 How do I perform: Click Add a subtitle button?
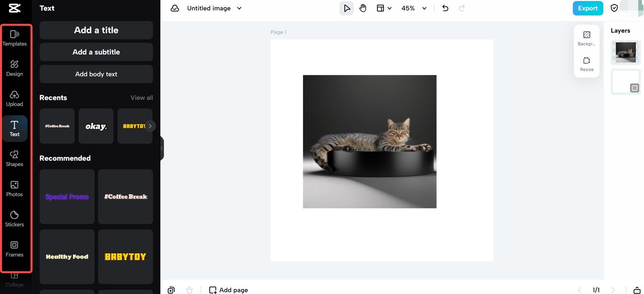tap(96, 52)
